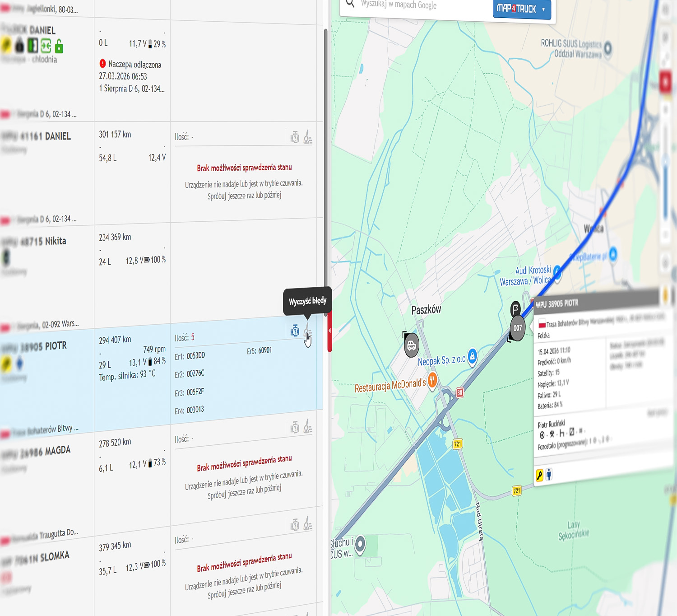Image resolution: width=677 pixels, height=616 pixels.
Task: Click the grey car marker near Paszków
Action: click(x=411, y=345)
